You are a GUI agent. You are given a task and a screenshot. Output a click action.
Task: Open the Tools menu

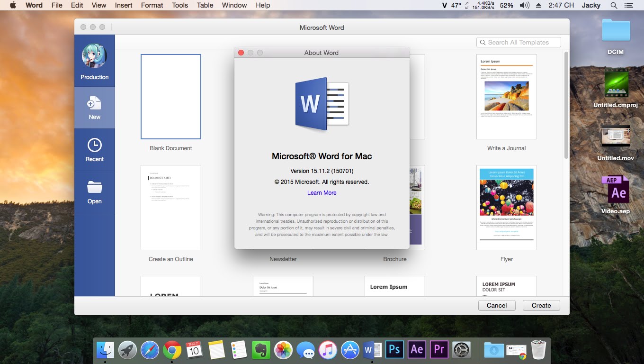179,5
